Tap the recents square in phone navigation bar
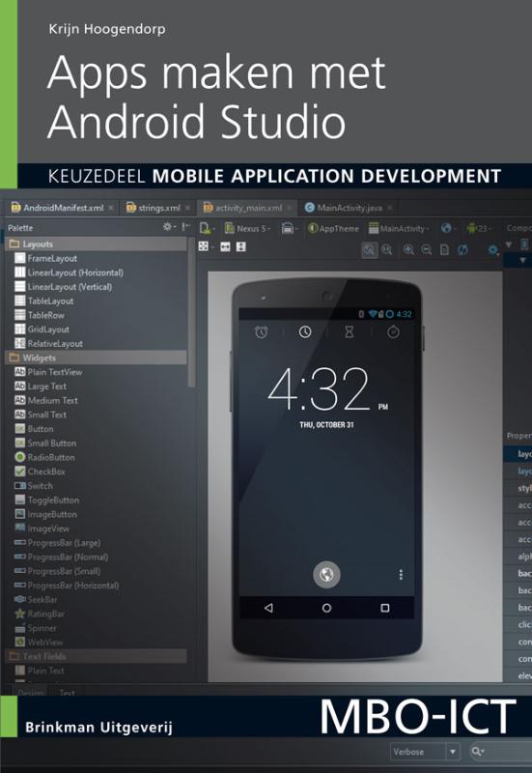This screenshot has width=532, height=773. tap(385, 608)
